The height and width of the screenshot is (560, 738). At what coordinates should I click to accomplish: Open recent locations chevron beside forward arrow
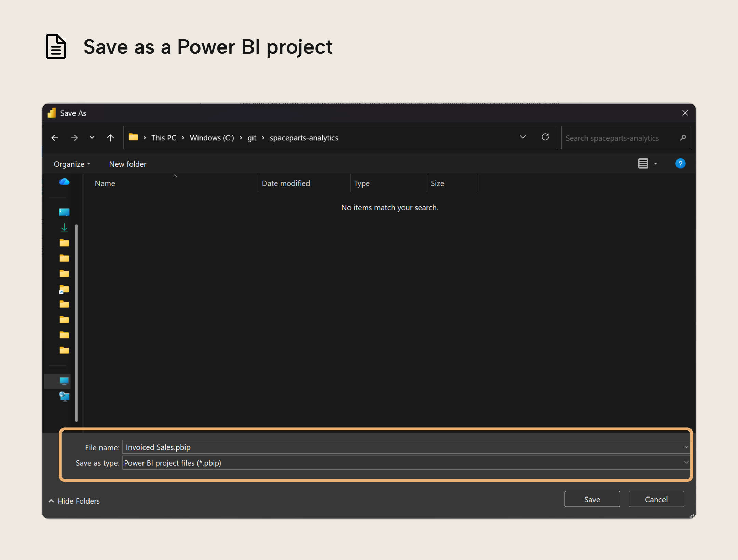92,137
